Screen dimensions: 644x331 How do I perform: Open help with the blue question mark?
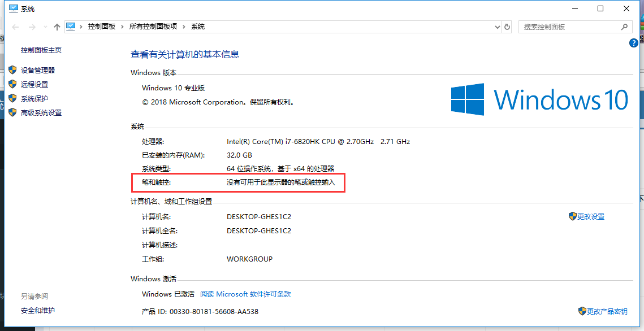click(x=634, y=43)
